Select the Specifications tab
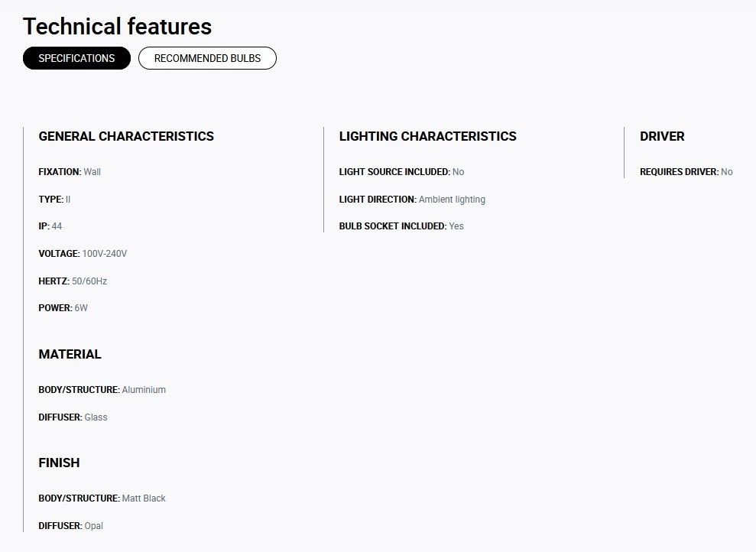756x552 pixels. coord(76,58)
